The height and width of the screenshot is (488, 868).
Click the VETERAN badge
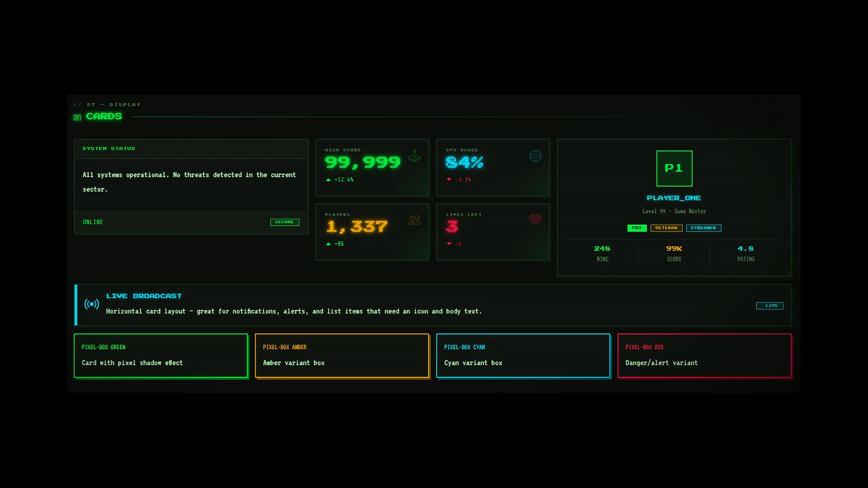click(666, 228)
